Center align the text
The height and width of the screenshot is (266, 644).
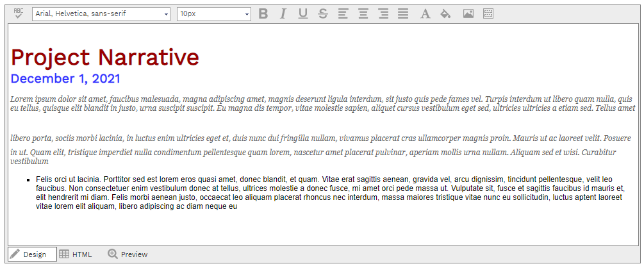pos(363,13)
